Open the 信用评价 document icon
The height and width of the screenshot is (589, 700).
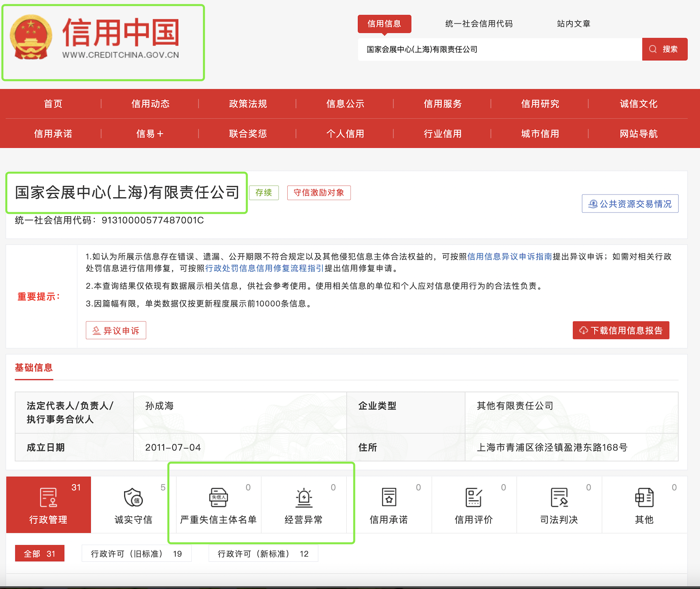coord(474,497)
